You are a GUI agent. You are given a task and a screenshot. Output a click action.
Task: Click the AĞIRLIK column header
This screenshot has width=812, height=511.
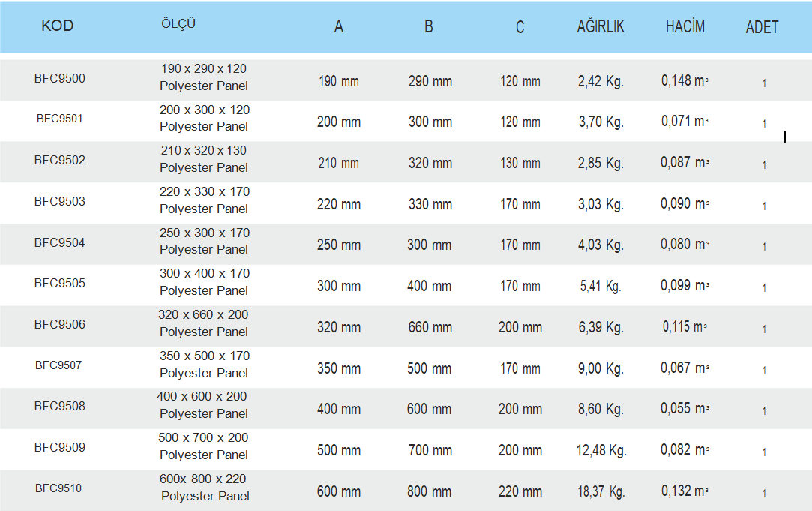[x=601, y=26]
